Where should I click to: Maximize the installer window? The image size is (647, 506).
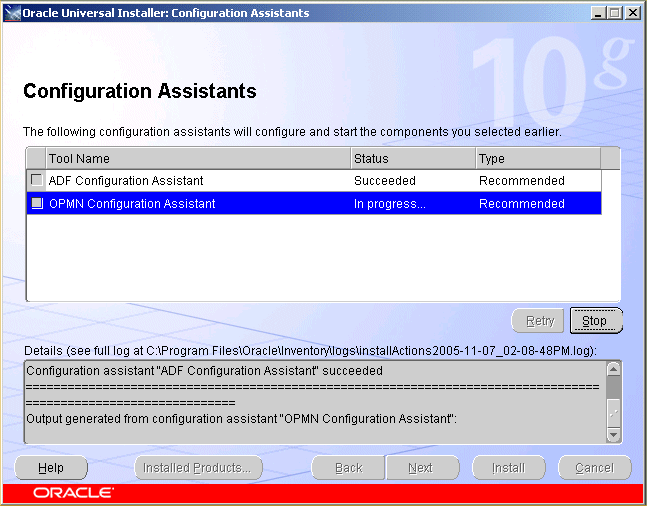pyautogui.click(x=614, y=13)
